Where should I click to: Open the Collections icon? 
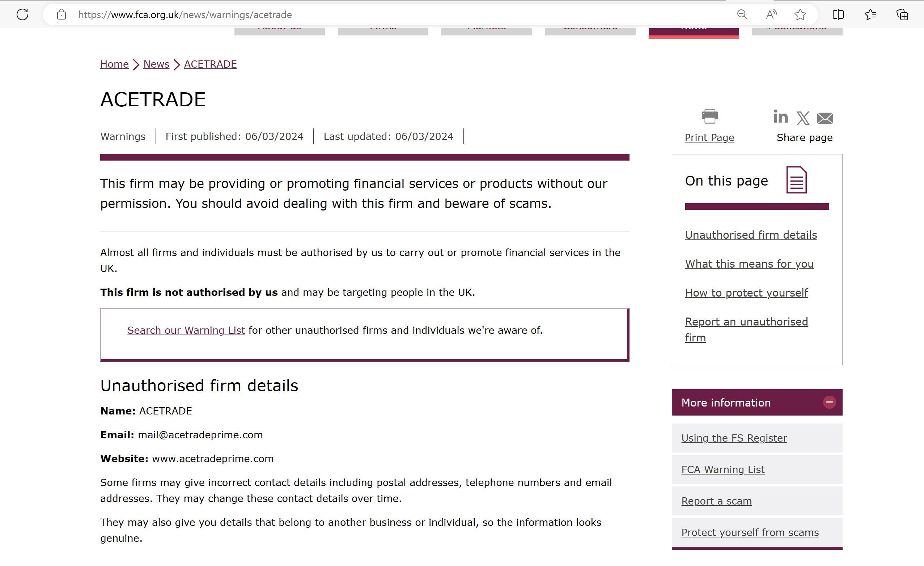902,14
